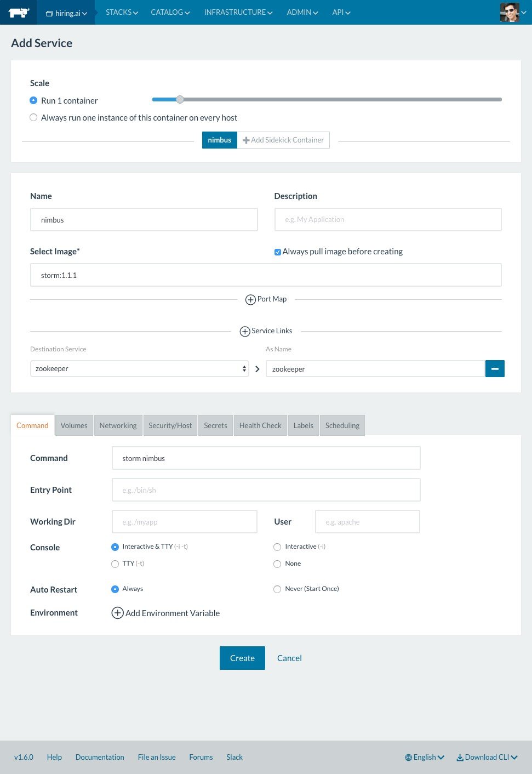Expand the API menu
The image size is (532, 774).
[341, 12]
